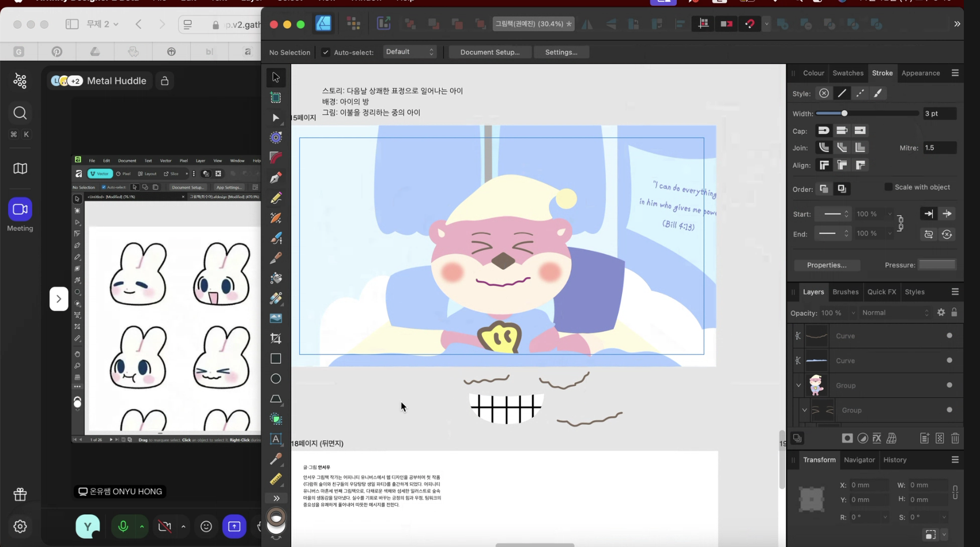Toggle the Auto-select checkbox
This screenshot has height=547, width=980.
[x=326, y=52]
